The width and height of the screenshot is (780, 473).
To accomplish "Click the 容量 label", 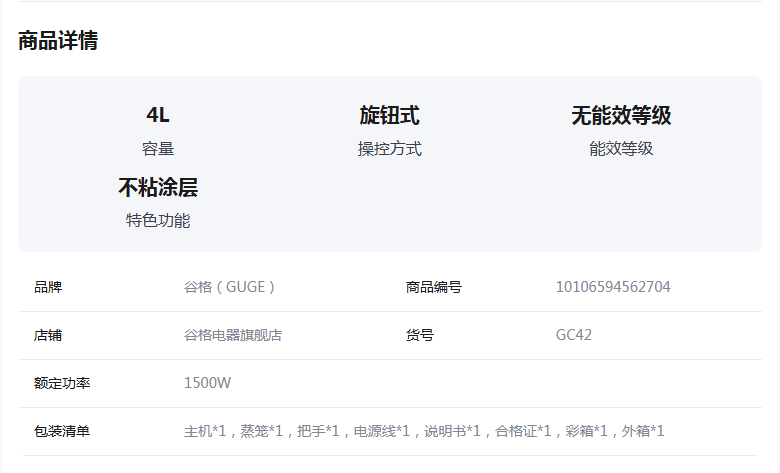I will (x=158, y=149).
